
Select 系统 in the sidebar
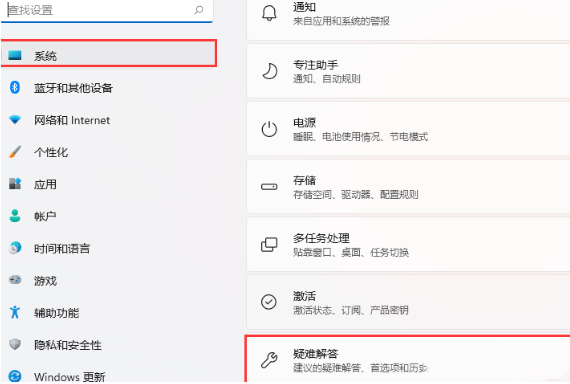pos(108,54)
